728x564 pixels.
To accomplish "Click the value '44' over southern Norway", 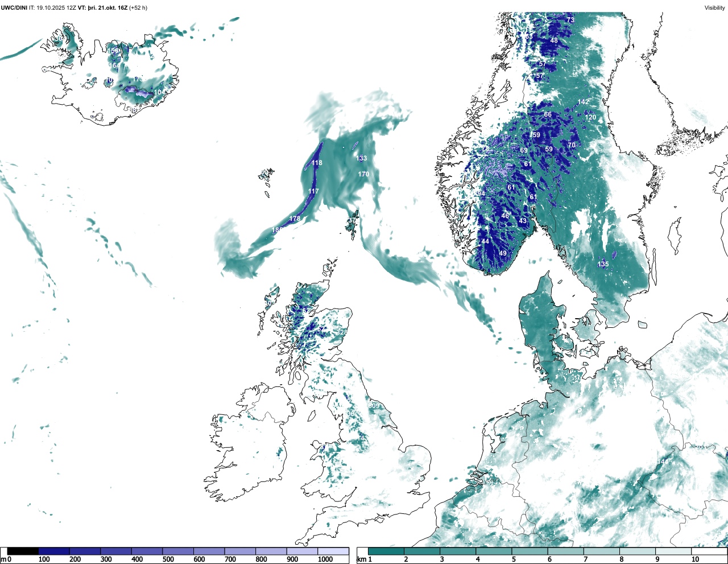I will [x=485, y=241].
